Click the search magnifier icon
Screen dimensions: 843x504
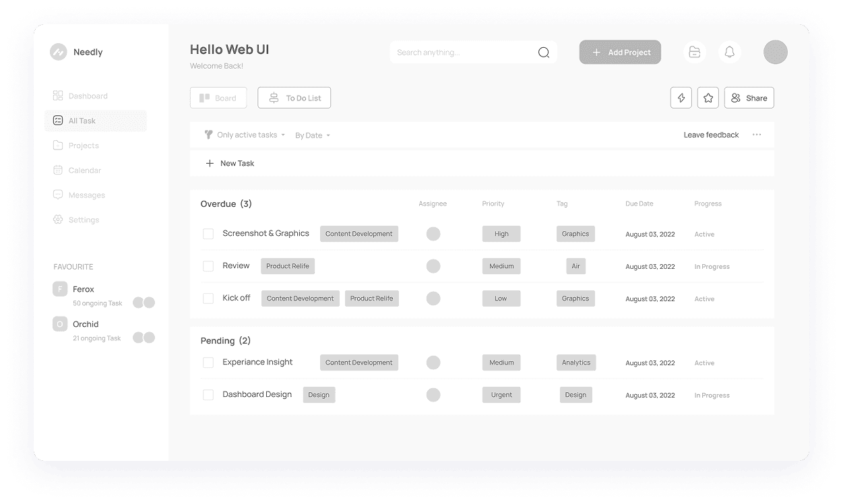coord(543,53)
